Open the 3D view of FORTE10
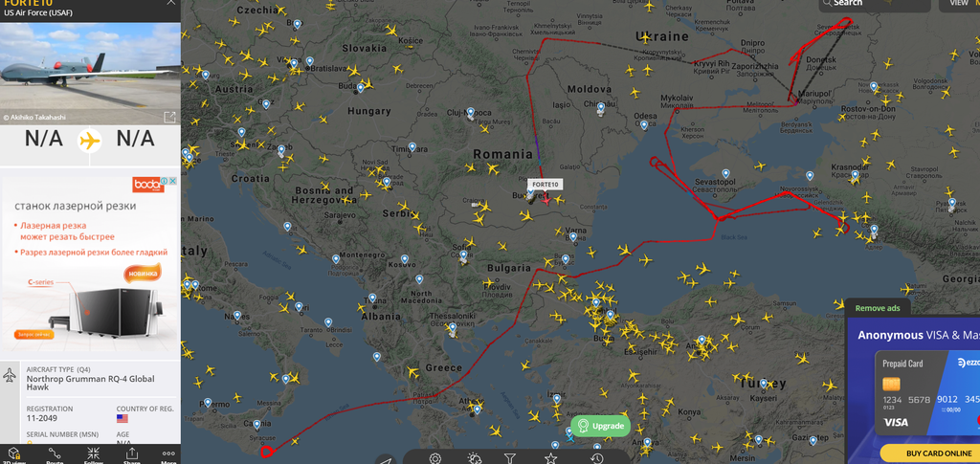The height and width of the screenshot is (464, 980). (x=15, y=455)
